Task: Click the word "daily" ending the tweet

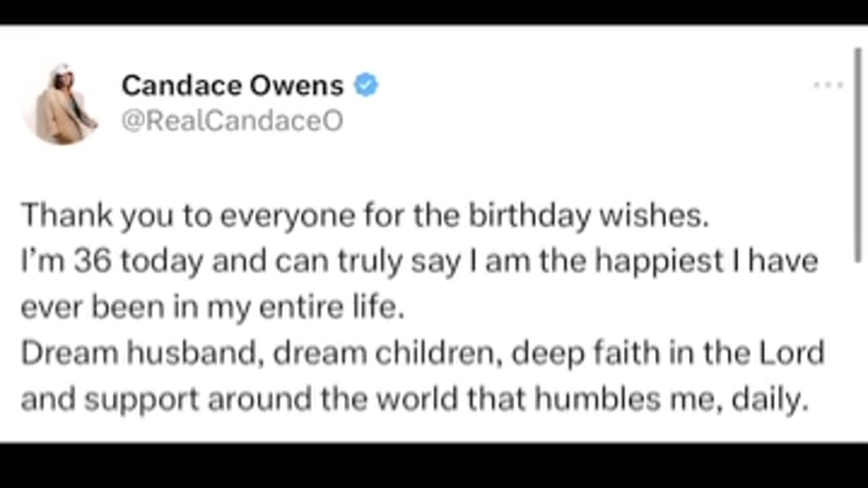Action: [770, 400]
